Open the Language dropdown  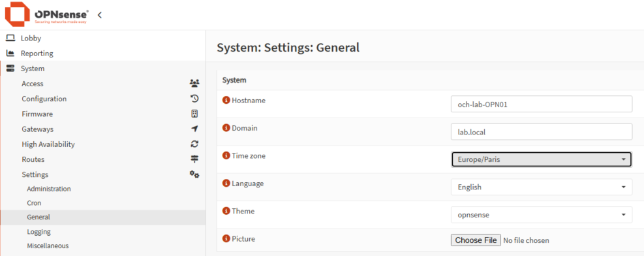pyautogui.click(x=542, y=187)
